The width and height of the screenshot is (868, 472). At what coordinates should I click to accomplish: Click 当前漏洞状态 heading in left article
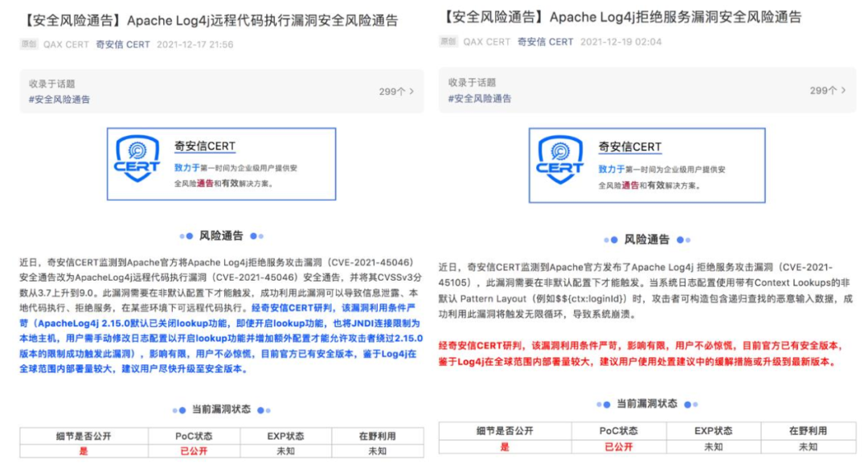click(221, 409)
